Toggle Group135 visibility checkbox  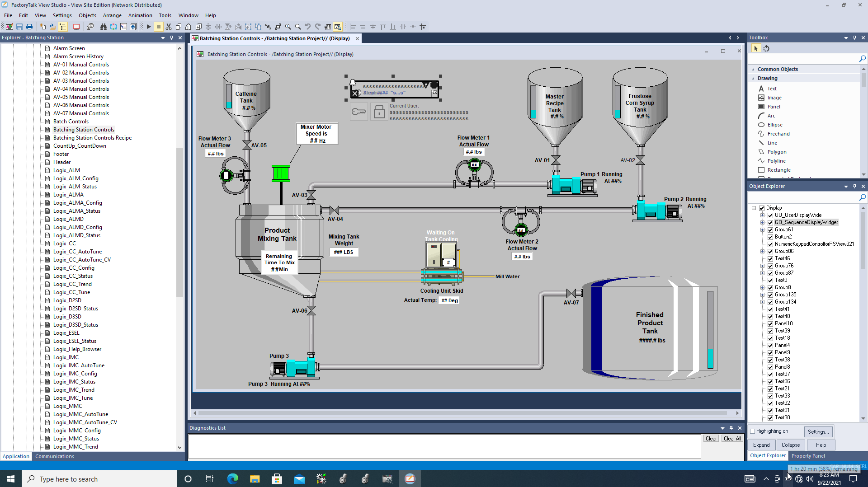770,295
